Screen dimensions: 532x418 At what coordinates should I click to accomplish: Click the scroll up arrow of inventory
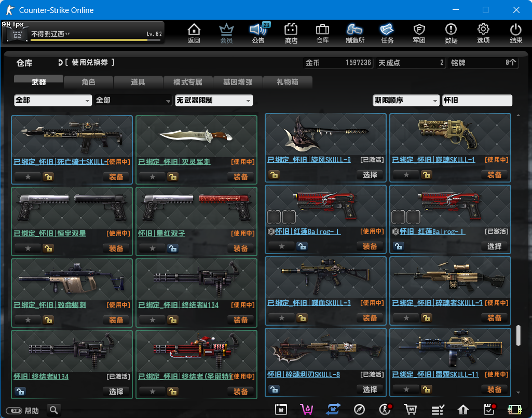518,116
